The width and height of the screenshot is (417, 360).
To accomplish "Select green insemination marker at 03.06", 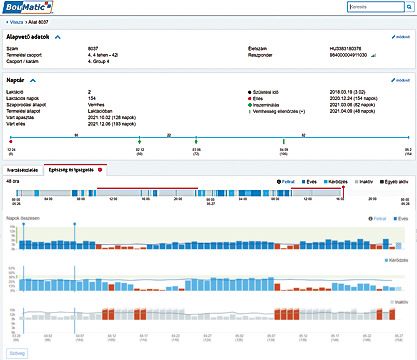I will [196, 142].
